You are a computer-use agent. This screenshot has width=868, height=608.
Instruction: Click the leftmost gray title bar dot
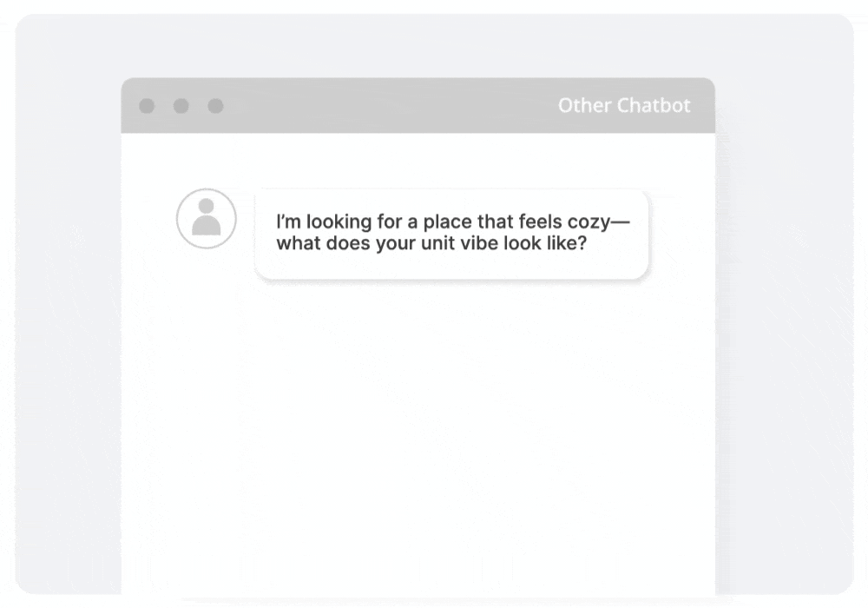coord(147,106)
